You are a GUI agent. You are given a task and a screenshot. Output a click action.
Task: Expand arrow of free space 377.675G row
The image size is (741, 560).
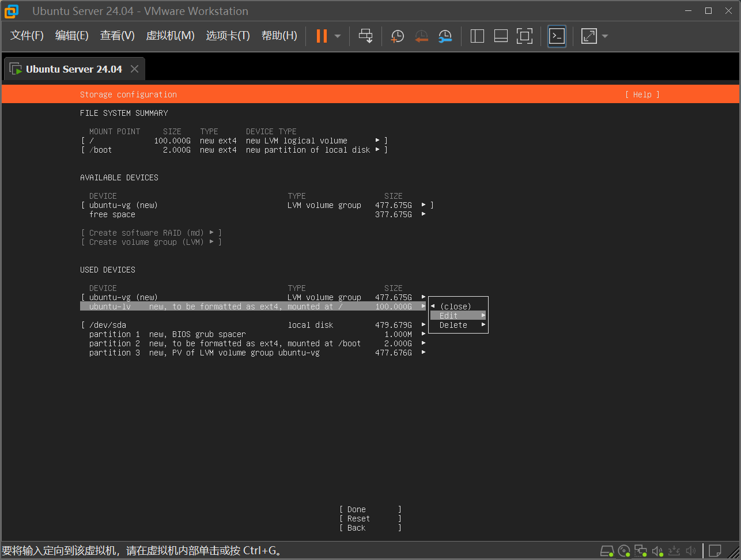coord(424,214)
